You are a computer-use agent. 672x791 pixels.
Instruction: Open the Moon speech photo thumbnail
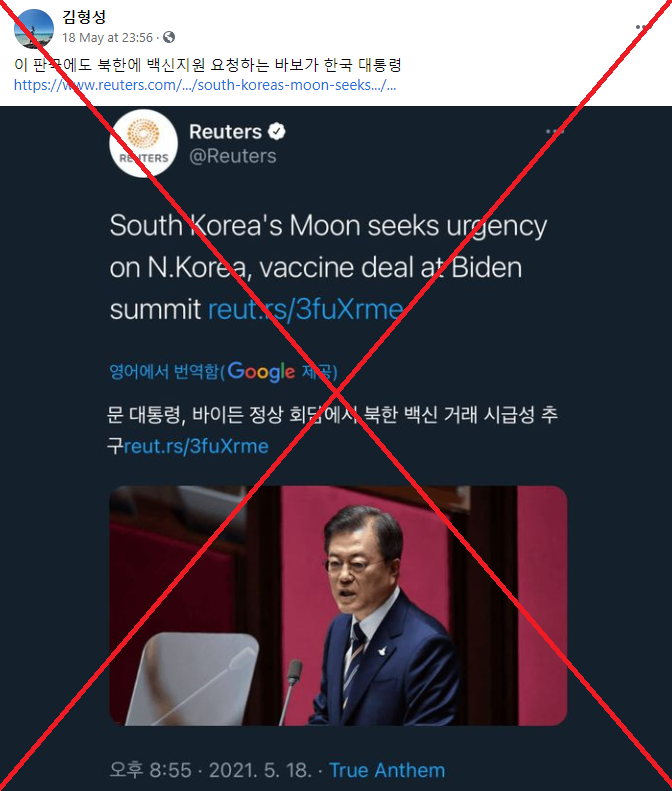tap(338, 605)
